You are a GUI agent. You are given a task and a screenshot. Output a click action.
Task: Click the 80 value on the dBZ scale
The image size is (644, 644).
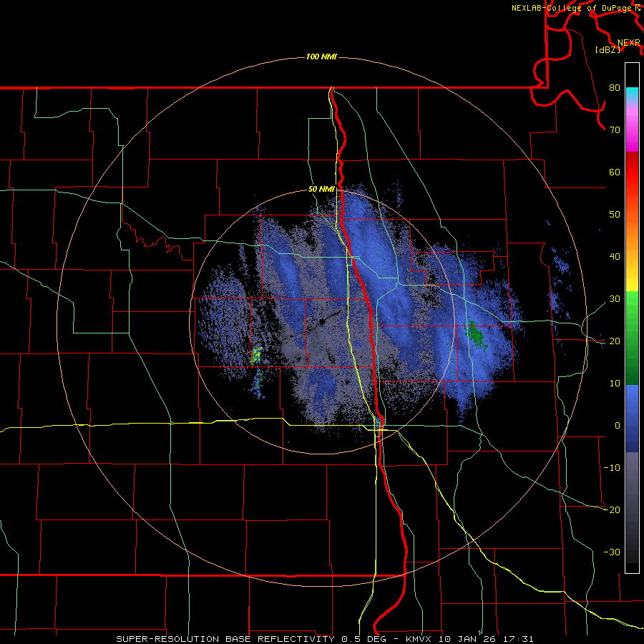click(615, 88)
